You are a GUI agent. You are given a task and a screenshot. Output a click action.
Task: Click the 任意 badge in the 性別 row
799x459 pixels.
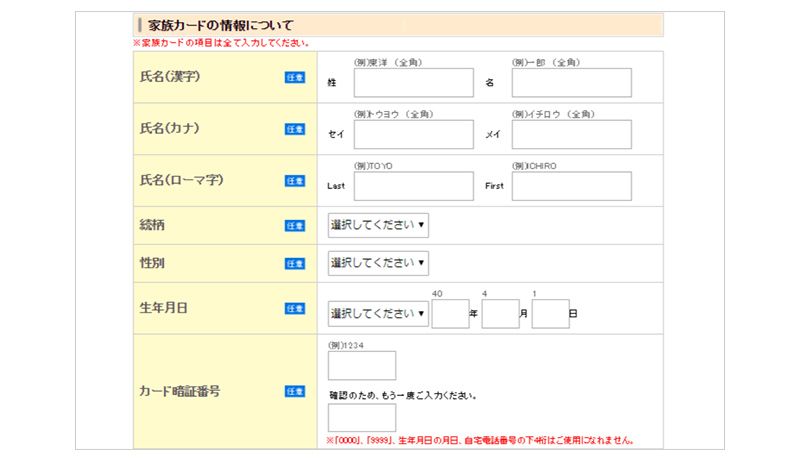[x=295, y=263]
